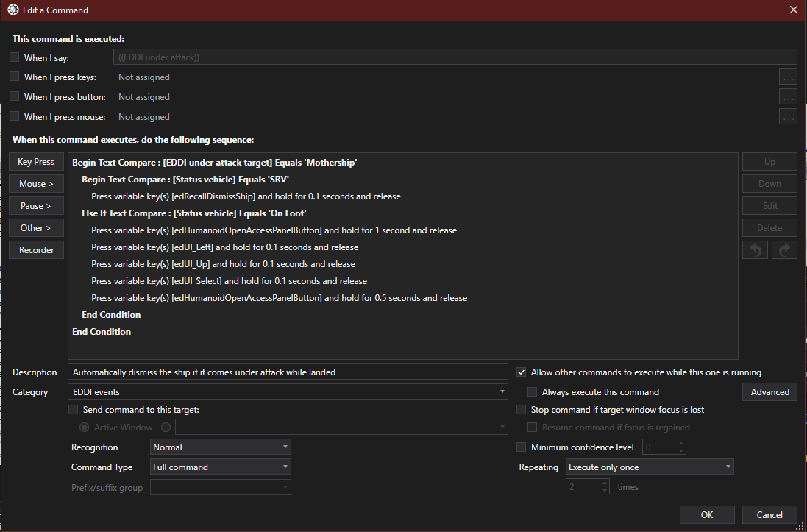Enable the 'When I say' checkbox
Screen dimensions: 807x532
pos(15,57)
